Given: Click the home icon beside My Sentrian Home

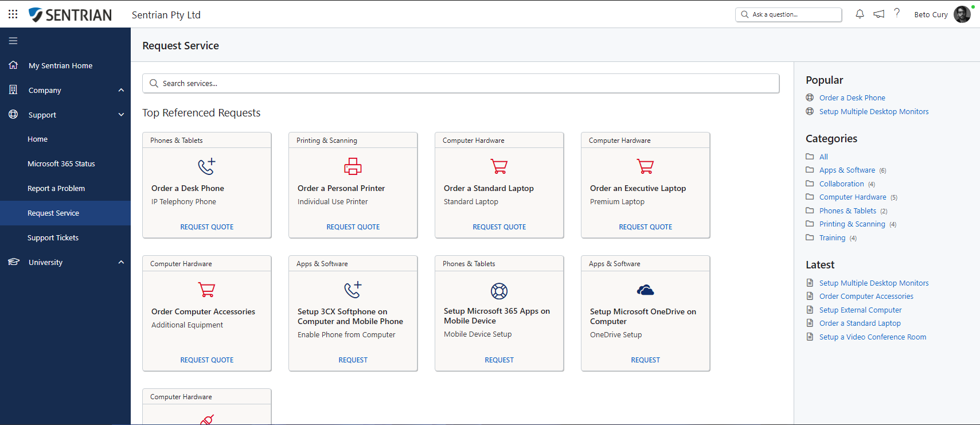Looking at the screenshot, I should tap(13, 65).
